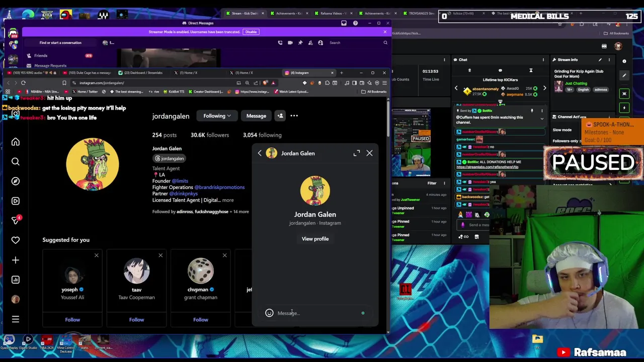Screen dimensions: 644x362
Task: Switch to Stream - Kick Dashboard tab
Action: [244, 13]
